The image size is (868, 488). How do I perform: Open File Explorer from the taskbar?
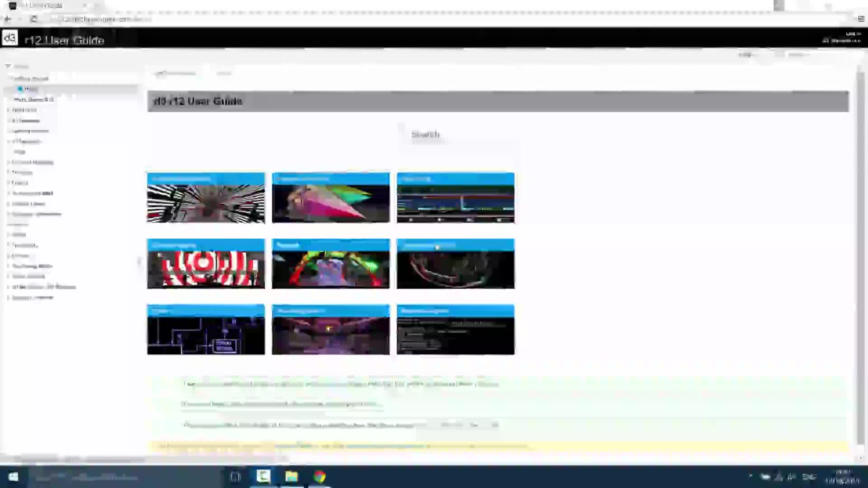[292, 477]
